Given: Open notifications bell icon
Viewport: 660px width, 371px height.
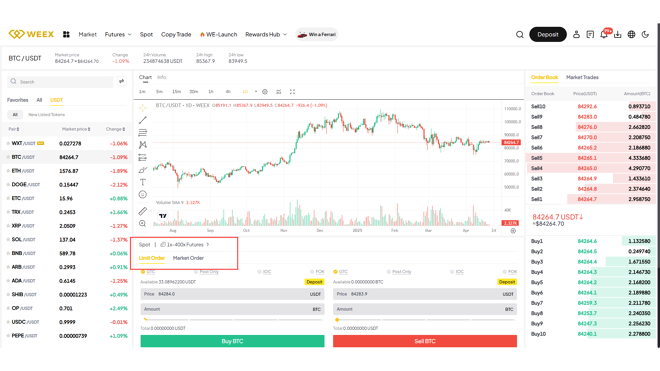Looking at the screenshot, I should point(604,35).
